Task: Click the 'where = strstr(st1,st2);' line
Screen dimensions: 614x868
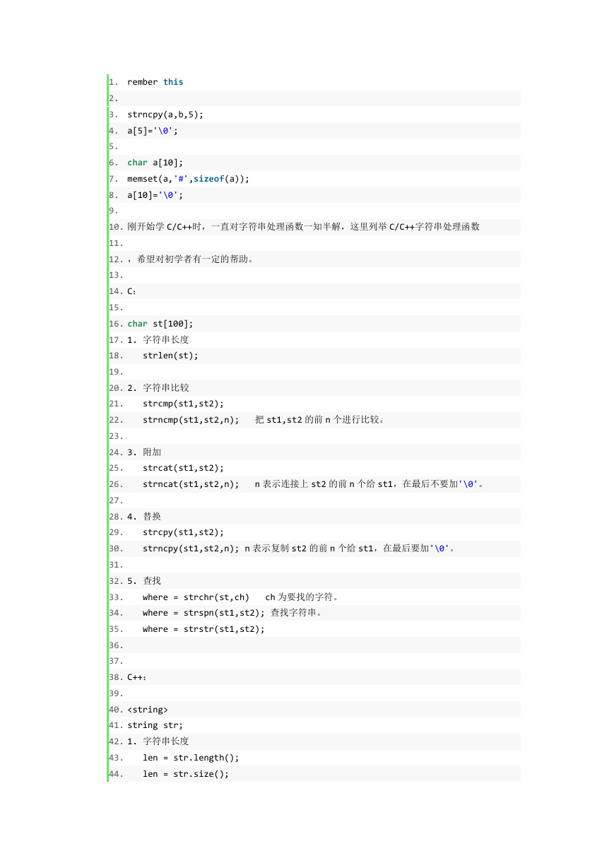Action: point(203,629)
